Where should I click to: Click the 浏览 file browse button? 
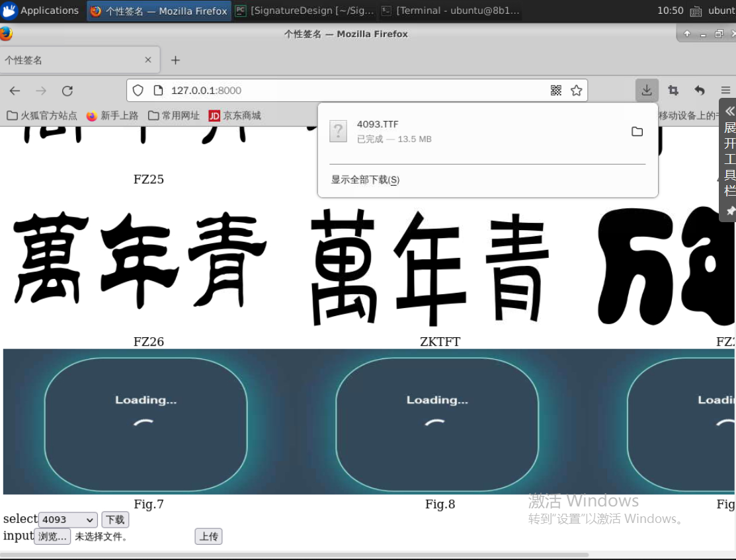tap(52, 537)
